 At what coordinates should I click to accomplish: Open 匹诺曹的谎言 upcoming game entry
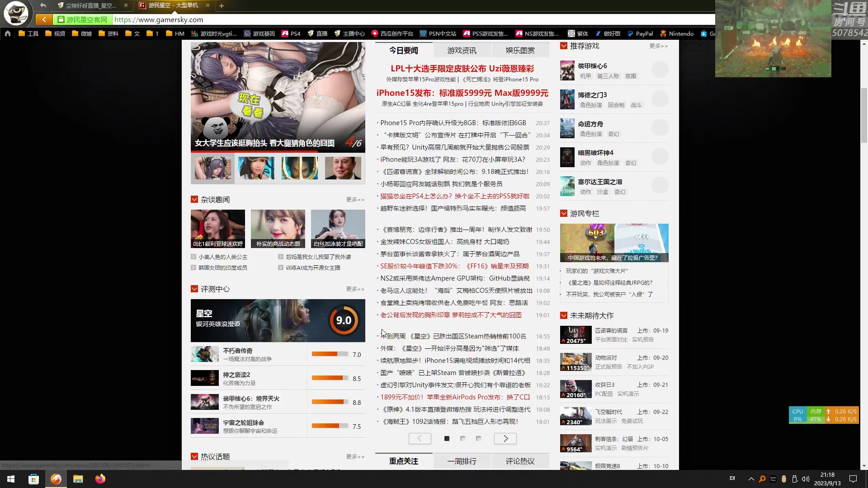point(614,335)
